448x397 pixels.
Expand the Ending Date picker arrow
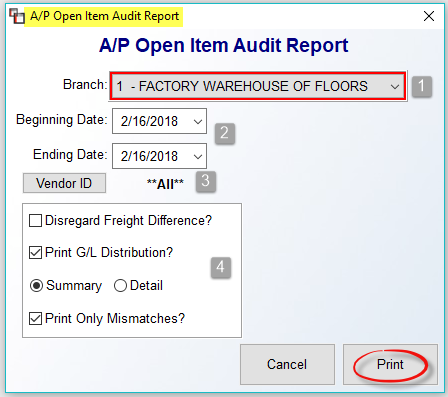coord(198,156)
